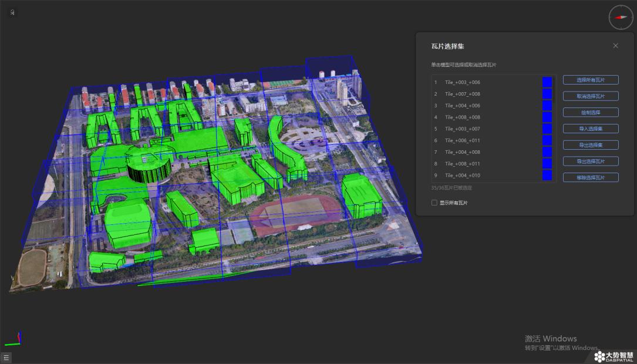The height and width of the screenshot is (364, 637).
Task: Click the red running track in the 3D model
Action: tap(296, 214)
